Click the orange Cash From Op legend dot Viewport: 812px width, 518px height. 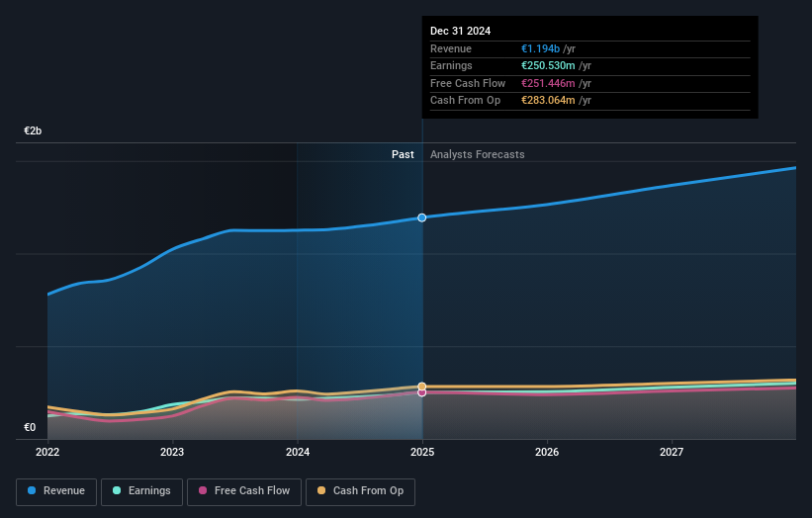click(x=321, y=490)
